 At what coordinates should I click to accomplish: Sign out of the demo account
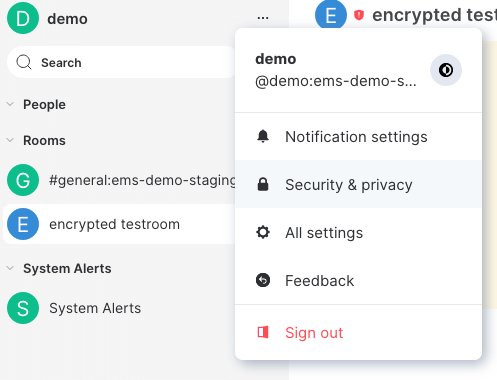pyautogui.click(x=358, y=332)
